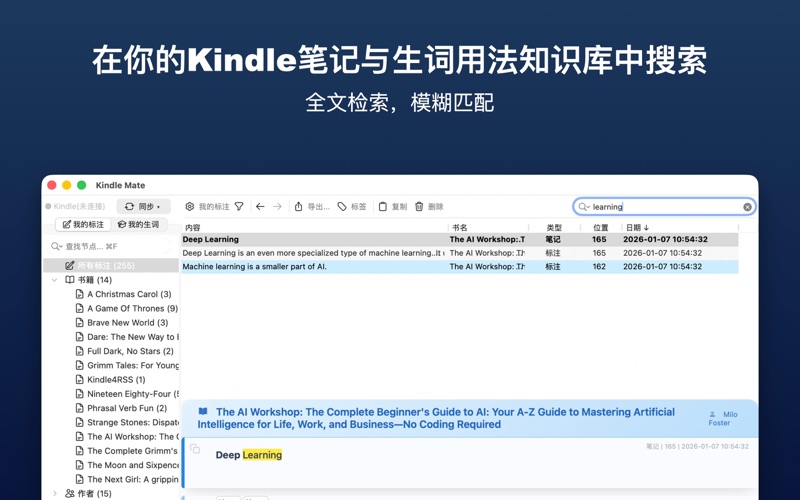The image size is (800, 500).
Task: Open search magnifier options dropdown
Action: 584,207
